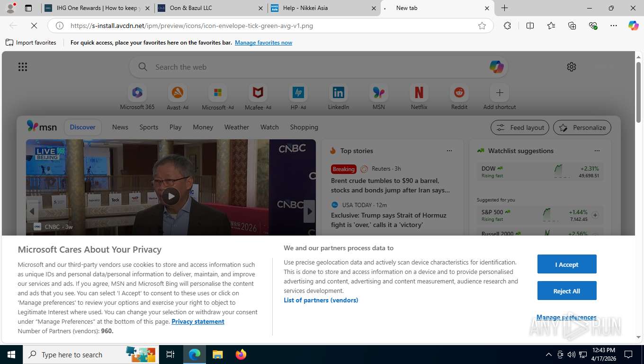Open Windows Start menu
The height and width of the screenshot is (364, 644).
click(11, 355)
